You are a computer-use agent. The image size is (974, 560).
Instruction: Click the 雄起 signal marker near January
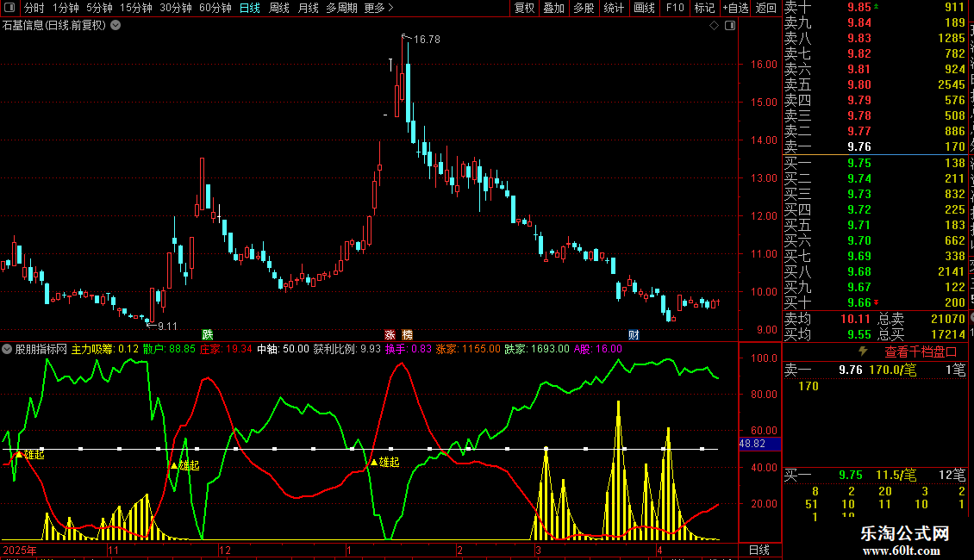pyautogui.click(x=384, y=463)
